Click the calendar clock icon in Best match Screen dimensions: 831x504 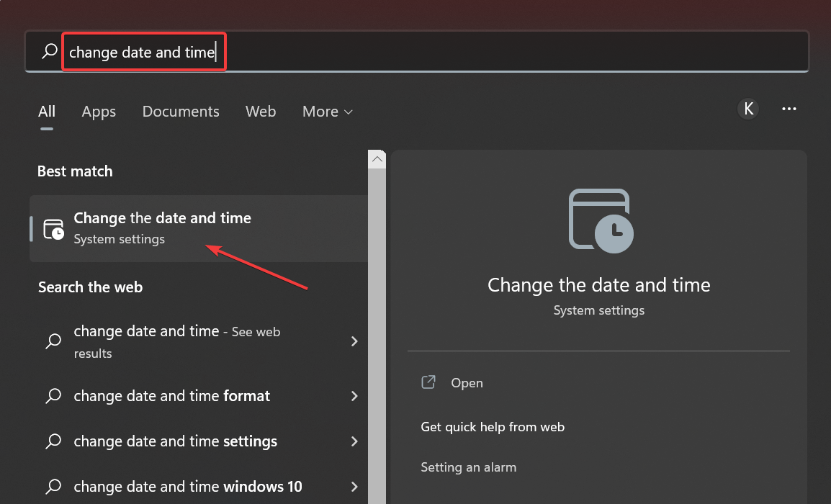[x=53, y=228]
